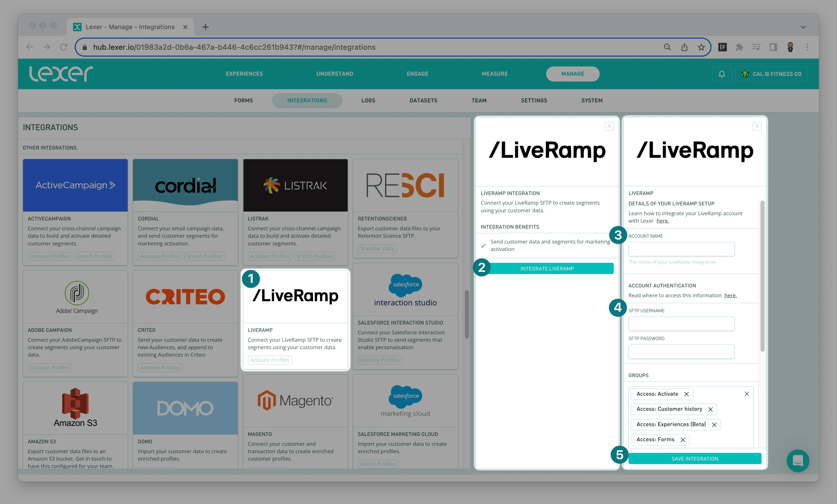The height and width of the screenshot is (504, 837).
Task: Open the browser extensions puzzle icon
Action: [x=739, y=47]
